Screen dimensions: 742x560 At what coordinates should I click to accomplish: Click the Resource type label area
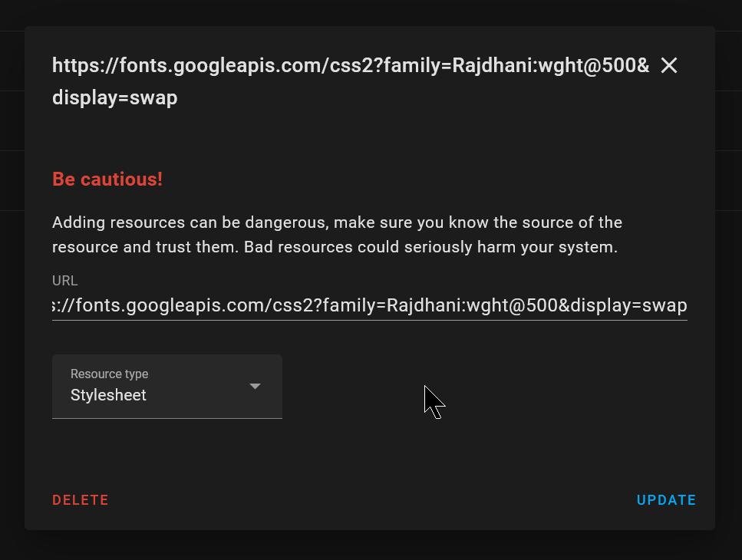tap(109, 374)
